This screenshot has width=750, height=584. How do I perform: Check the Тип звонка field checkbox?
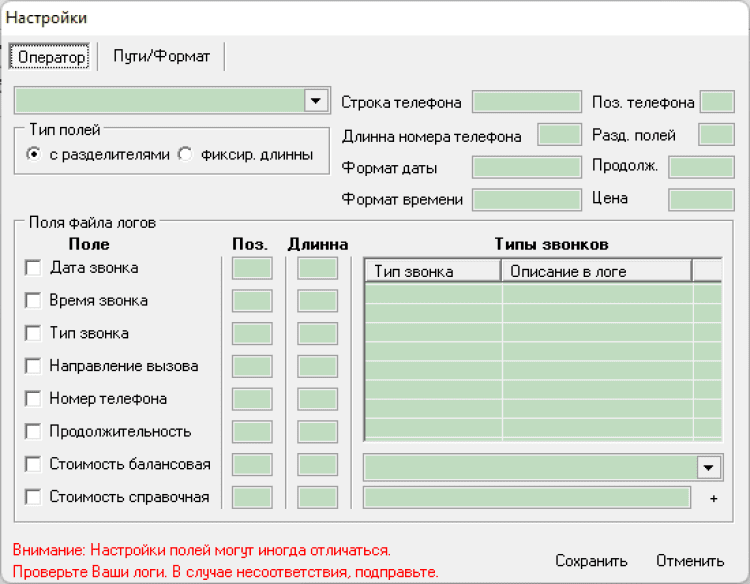[x=33, y=333]
